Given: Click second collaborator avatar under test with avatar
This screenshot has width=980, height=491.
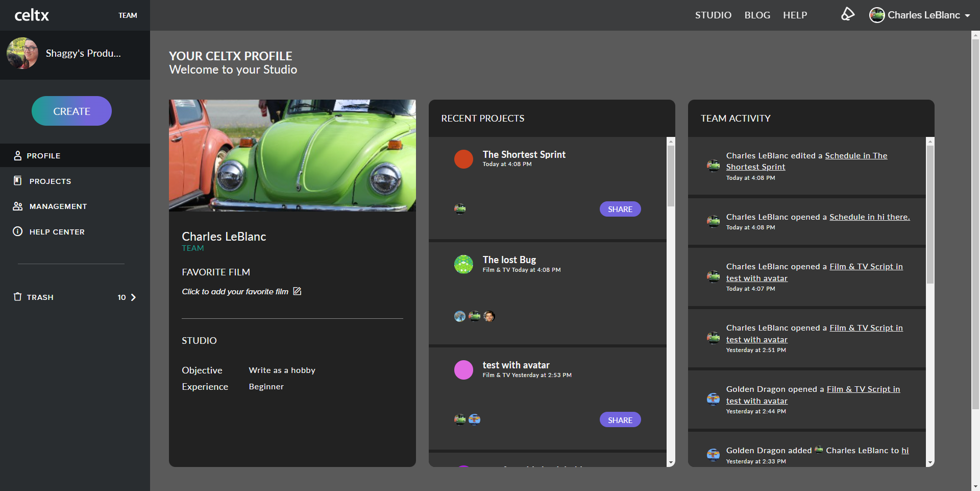Looking at the screenshot, I should click(474, 419).
